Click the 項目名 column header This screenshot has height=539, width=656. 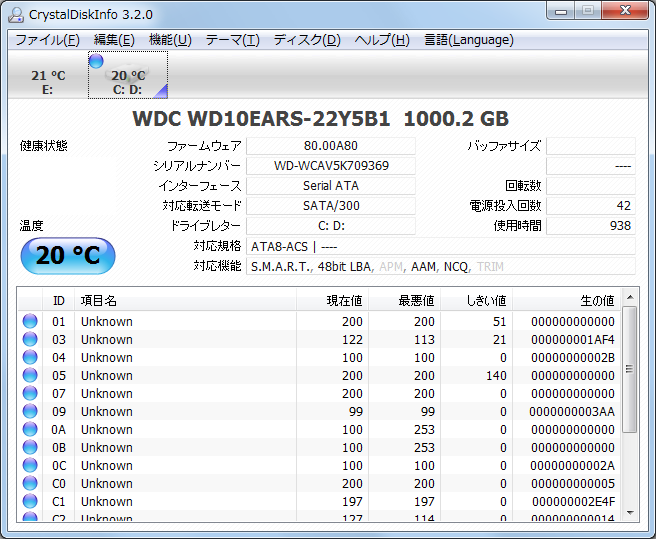point(185,300)
